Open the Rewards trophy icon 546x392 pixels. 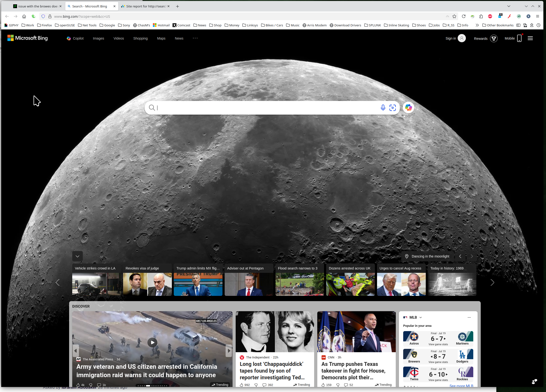493,38
